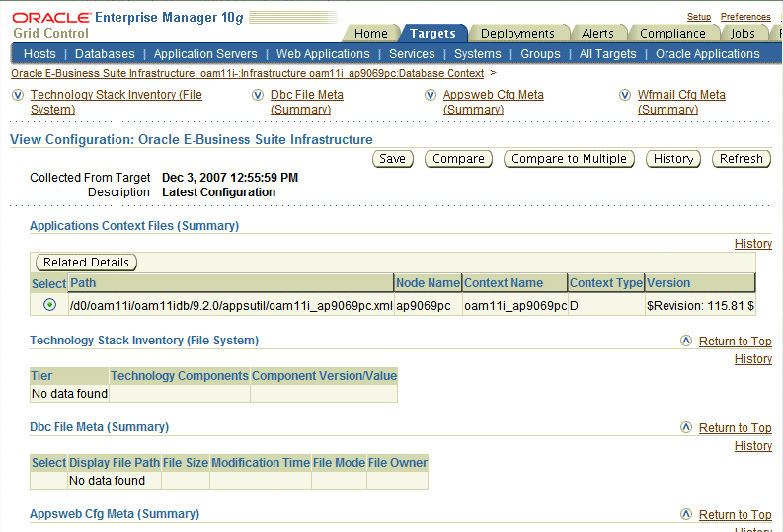Click the Latest Configuration description text
Image resolution: width=783 pixels, height=532 pixels.
click(x=219, y=192)
